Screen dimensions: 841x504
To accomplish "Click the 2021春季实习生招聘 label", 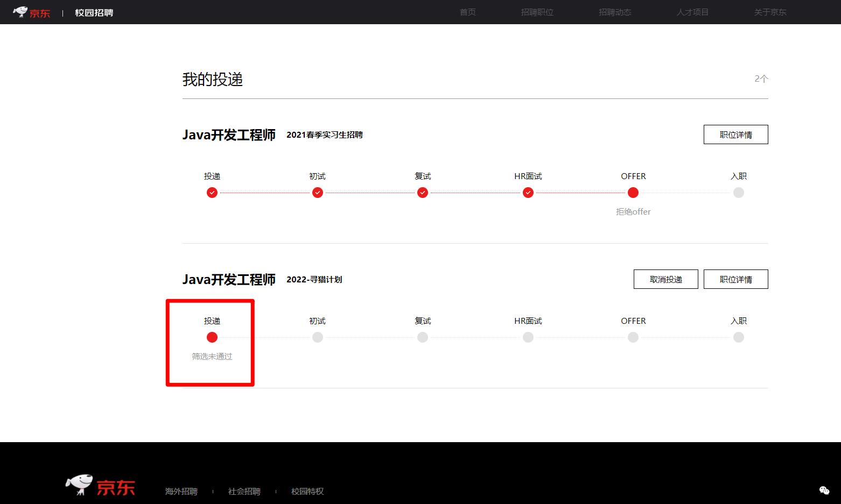I will tap(325, 135).
